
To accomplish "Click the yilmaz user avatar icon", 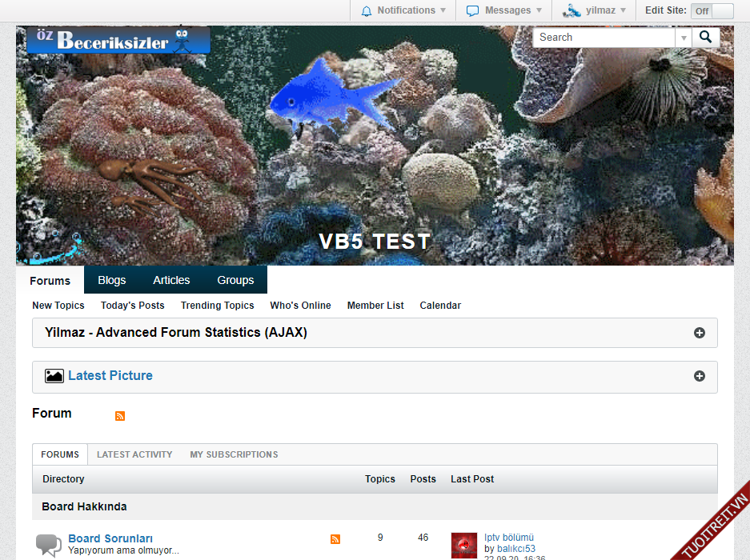I will pos(572,11).
